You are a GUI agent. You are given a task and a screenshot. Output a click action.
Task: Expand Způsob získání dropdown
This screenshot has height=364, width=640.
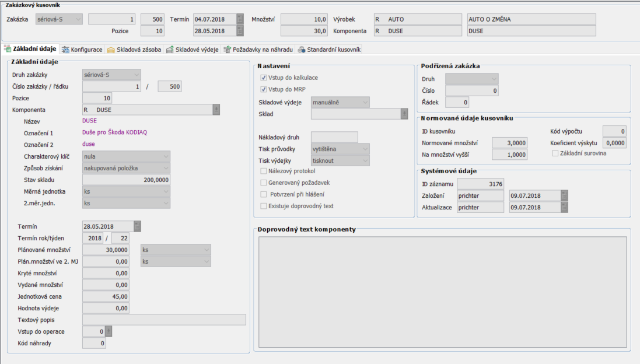126,168
